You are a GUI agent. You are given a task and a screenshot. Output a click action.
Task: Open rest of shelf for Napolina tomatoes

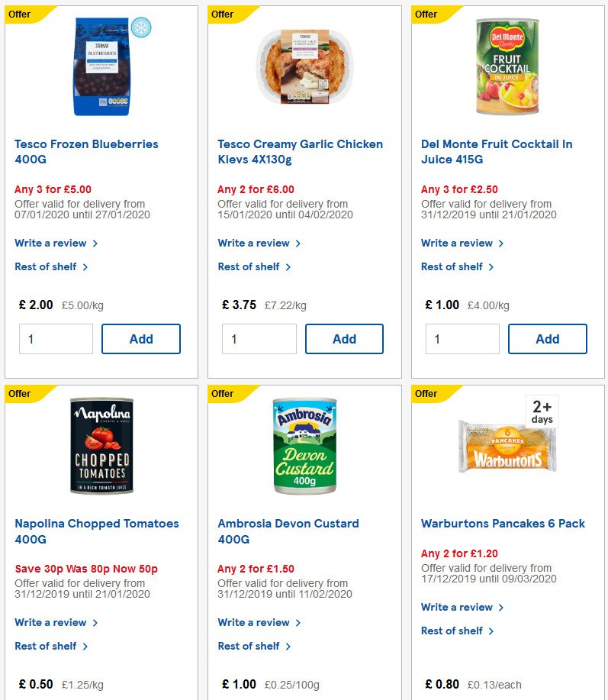[44, 646]
